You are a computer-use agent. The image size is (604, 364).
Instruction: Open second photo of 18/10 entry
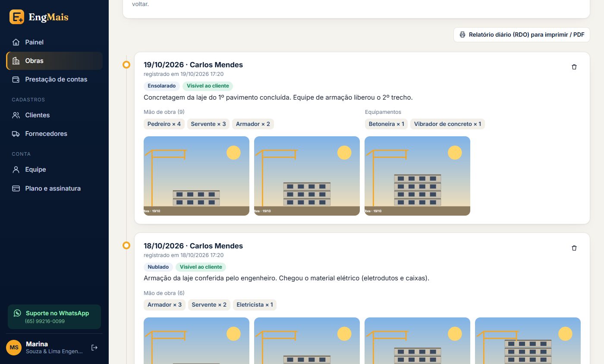(307, 341)
